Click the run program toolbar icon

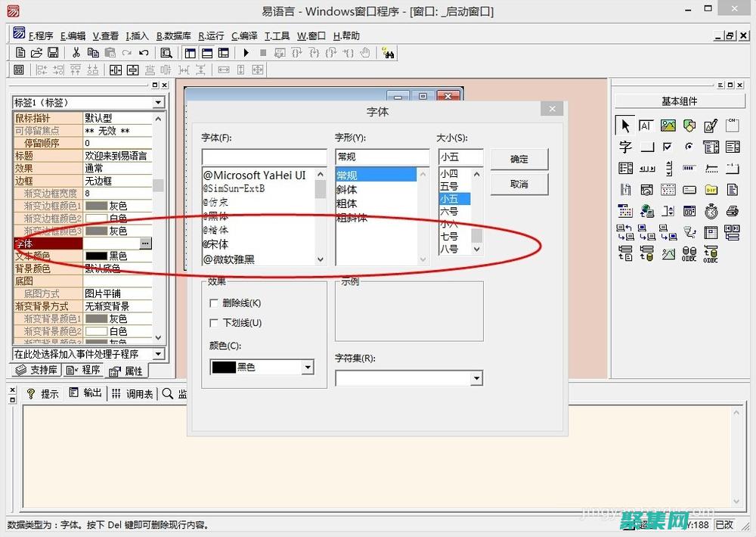pyautogui.click(x=246, y=52)
